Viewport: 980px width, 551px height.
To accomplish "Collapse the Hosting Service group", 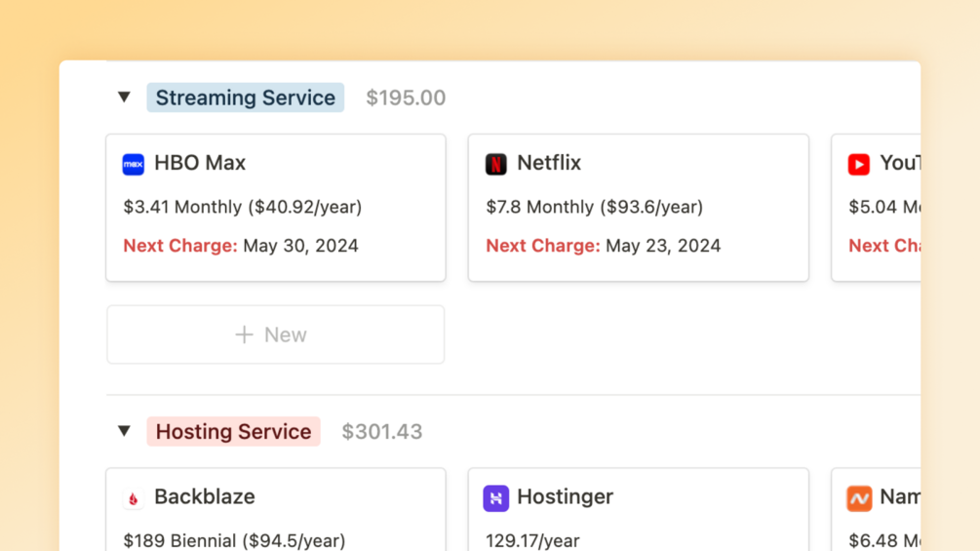I will (x=124, y=431).
